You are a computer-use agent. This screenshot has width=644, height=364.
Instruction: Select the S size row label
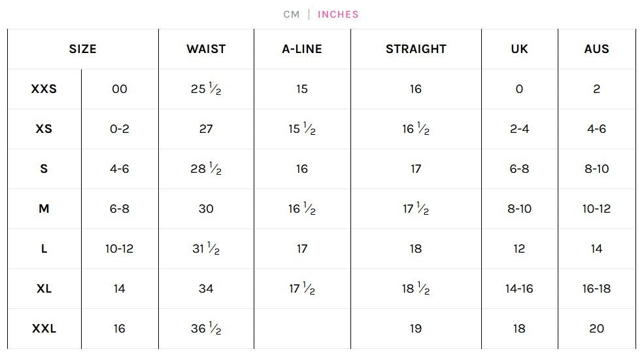click(x=44, y=169)
